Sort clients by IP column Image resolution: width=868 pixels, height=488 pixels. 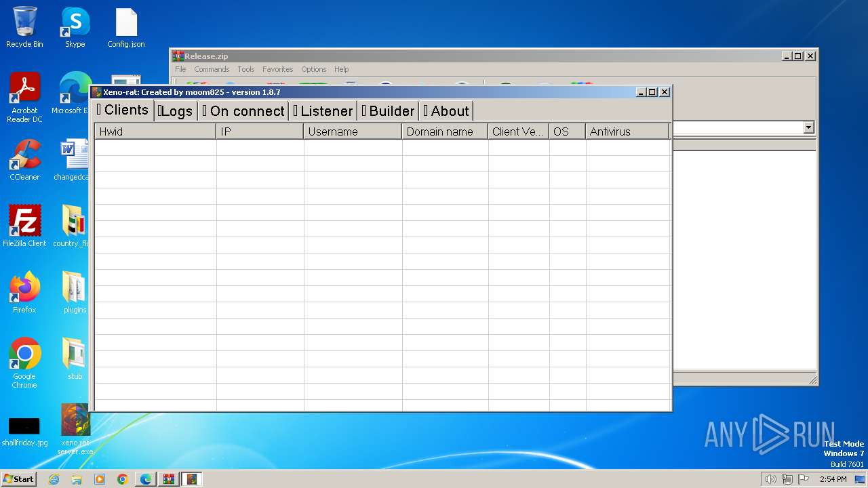(260, 131)
